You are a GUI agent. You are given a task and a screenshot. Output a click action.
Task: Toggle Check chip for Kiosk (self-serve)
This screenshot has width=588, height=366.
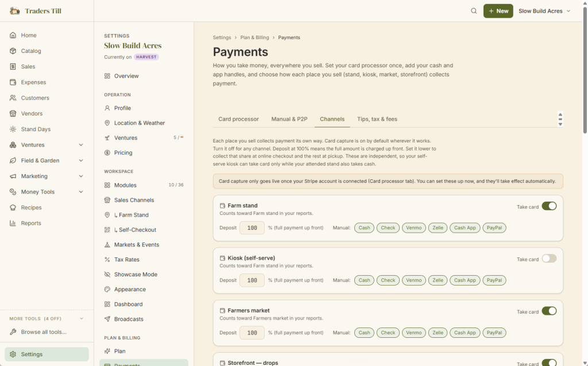click(x=388, y=280)
